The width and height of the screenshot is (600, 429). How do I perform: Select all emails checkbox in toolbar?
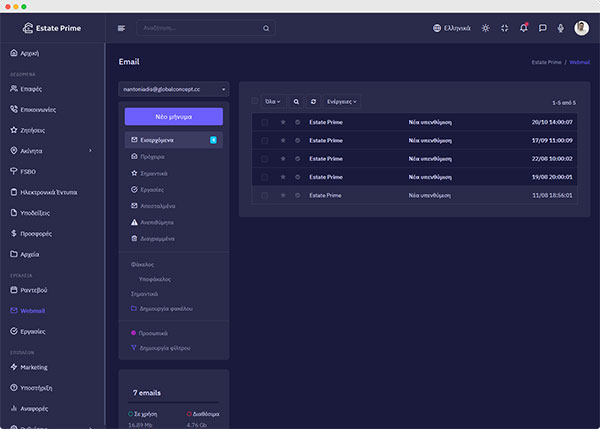pyautogui.click(x=254, y=101)
